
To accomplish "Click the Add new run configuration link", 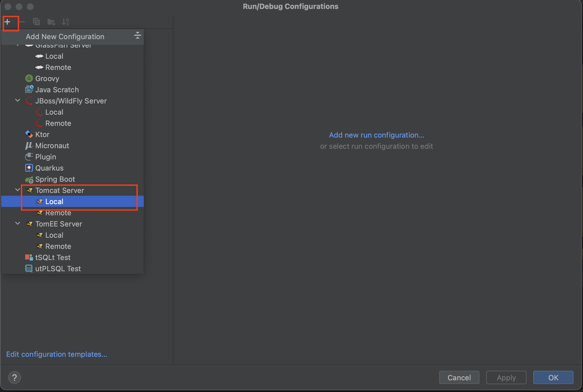I will point(376,135).
